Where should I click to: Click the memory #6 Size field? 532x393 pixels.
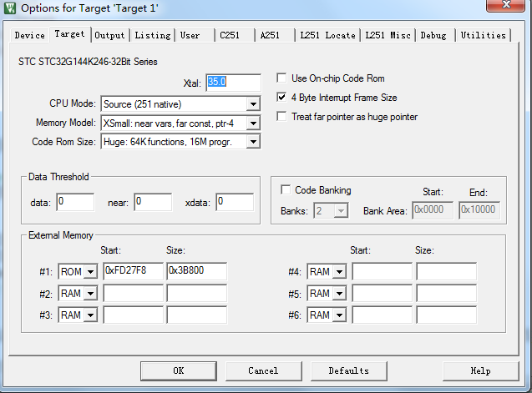[x=447, y=315]
